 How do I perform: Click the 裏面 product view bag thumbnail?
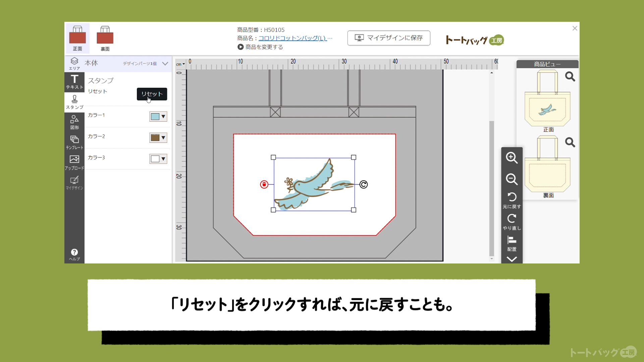(547, 164)
